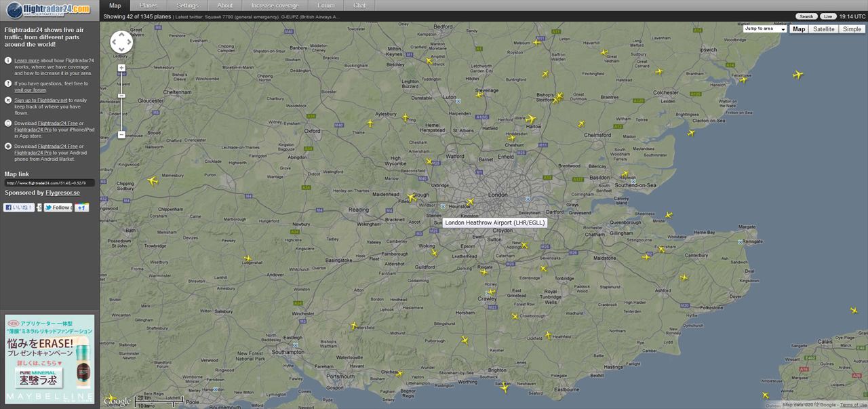Click the Google +1 button
This screenshot has width=868, height=409.
82,208
